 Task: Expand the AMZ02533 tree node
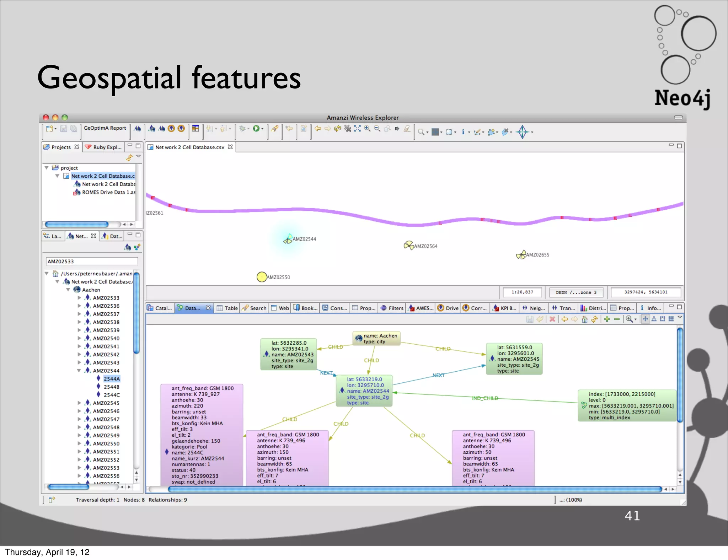point(79,298)
